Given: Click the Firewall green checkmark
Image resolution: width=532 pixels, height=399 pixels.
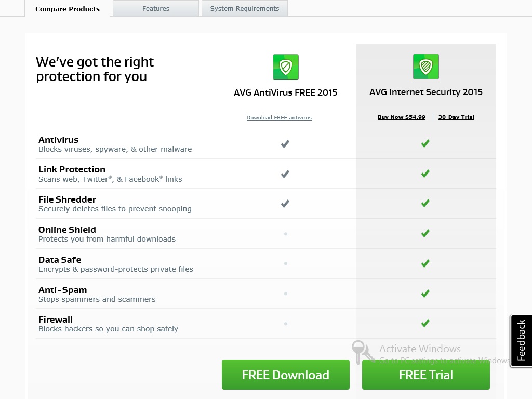Looking at the screenshot, I should pos(425,324).
